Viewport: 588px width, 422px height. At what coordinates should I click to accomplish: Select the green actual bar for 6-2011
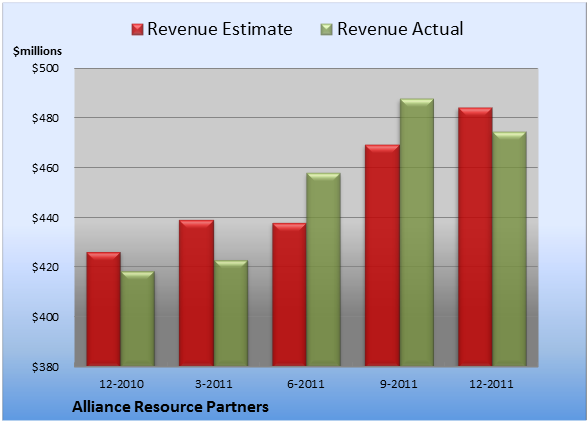pyautogui.click(x=323, y=269)
